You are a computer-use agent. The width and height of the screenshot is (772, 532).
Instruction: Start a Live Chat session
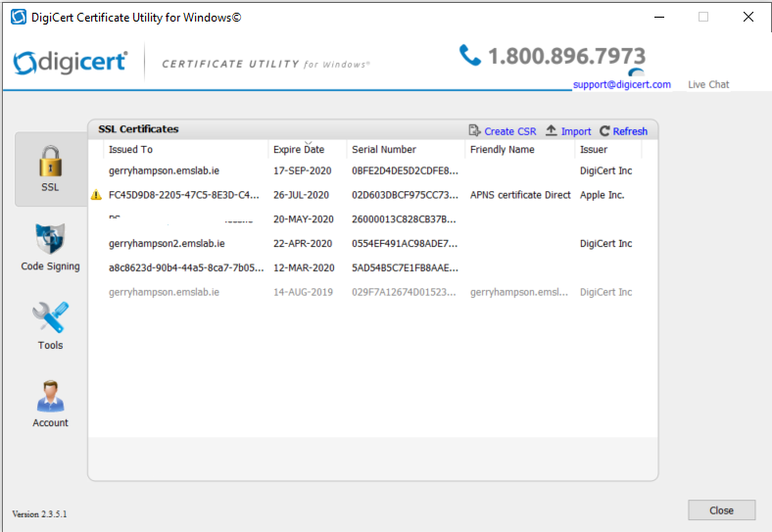708,84
